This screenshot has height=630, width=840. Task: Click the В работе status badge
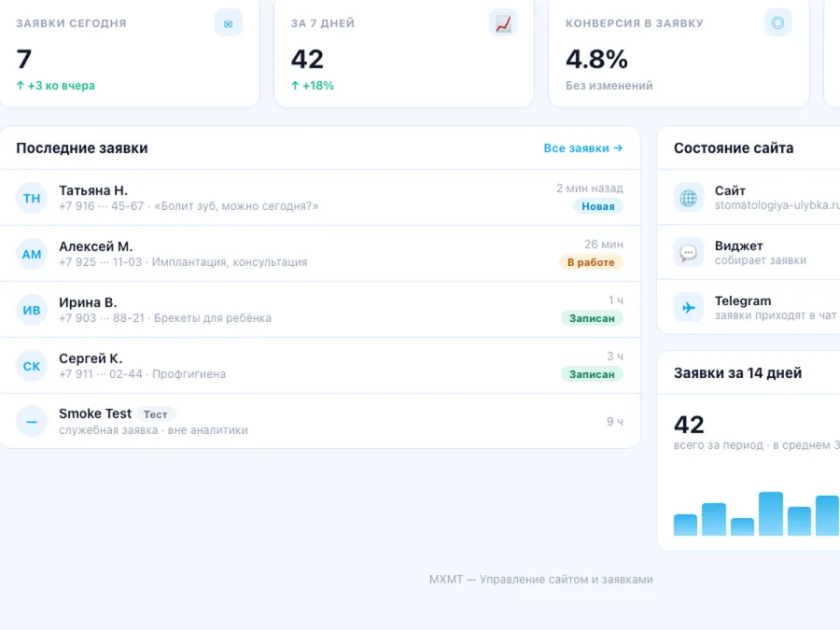point(591,262)
